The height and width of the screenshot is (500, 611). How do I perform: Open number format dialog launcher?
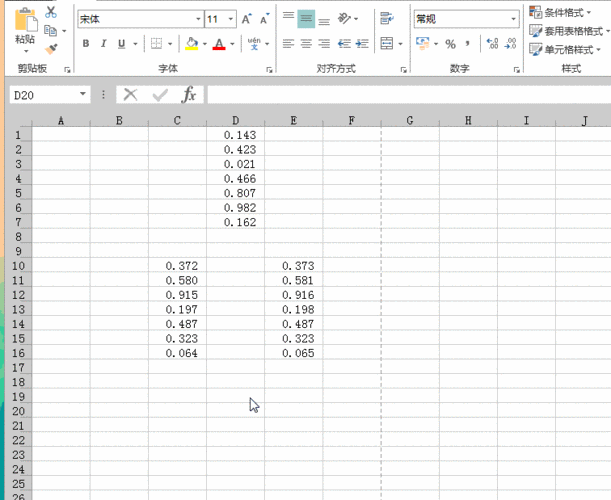517,70
